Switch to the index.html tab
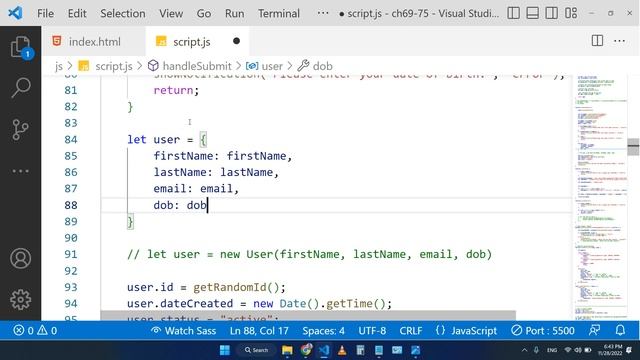 pyautogui.click(x=94, y=42)
